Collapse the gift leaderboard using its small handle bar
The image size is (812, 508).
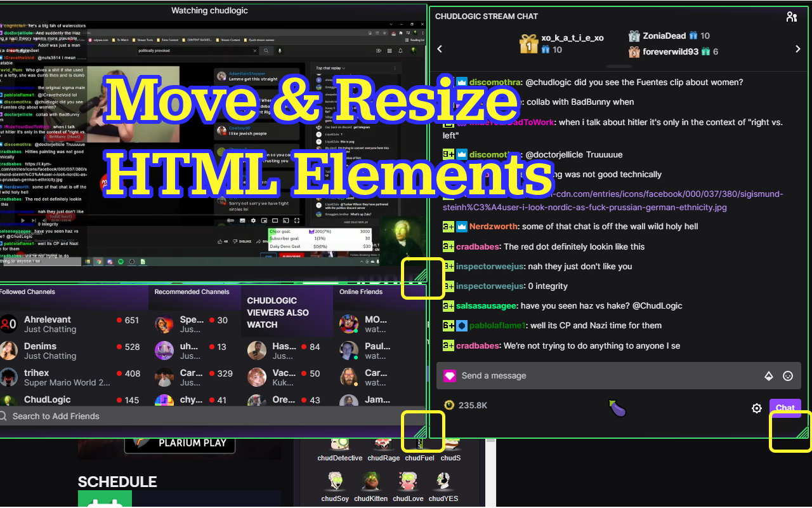coord(619,66)
